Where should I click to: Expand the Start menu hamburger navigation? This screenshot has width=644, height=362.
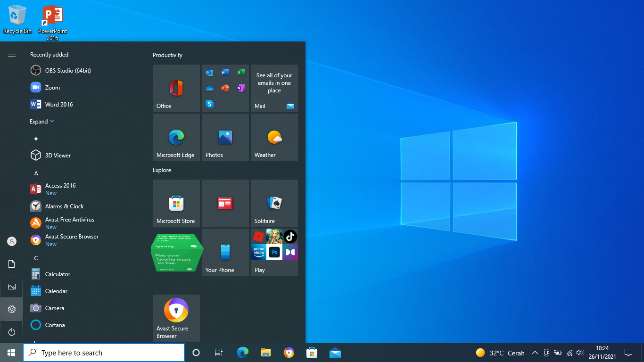point(12,55)
